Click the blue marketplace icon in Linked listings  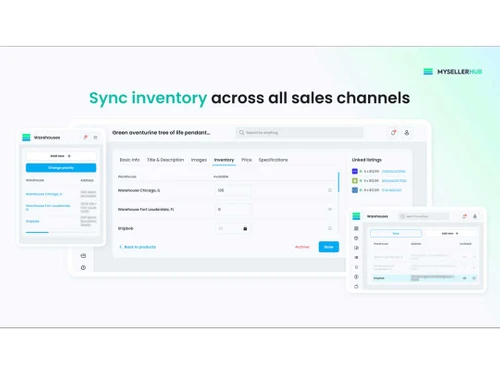355,190
